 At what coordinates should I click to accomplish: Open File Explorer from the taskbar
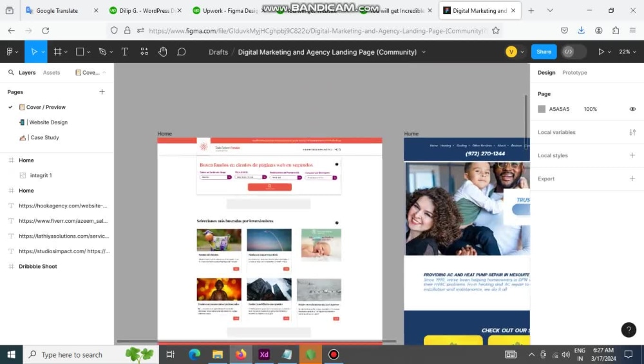click(218, 354)
